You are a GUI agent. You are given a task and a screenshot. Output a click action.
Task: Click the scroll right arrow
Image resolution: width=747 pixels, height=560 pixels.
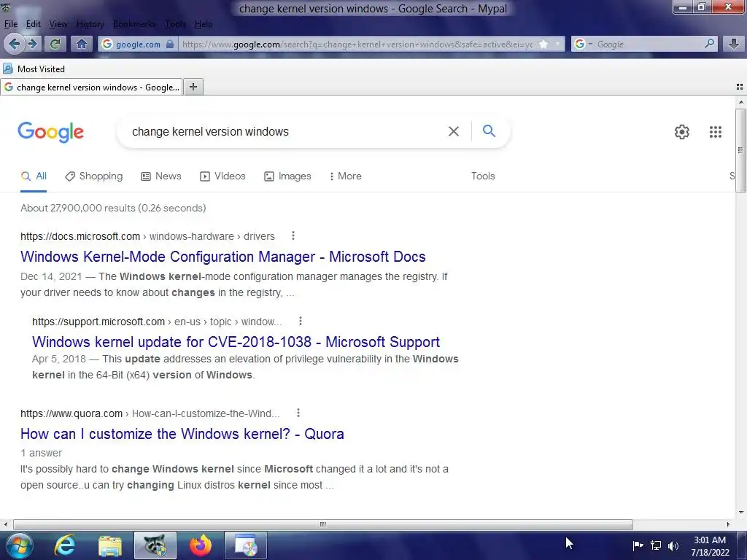point(729,524)
